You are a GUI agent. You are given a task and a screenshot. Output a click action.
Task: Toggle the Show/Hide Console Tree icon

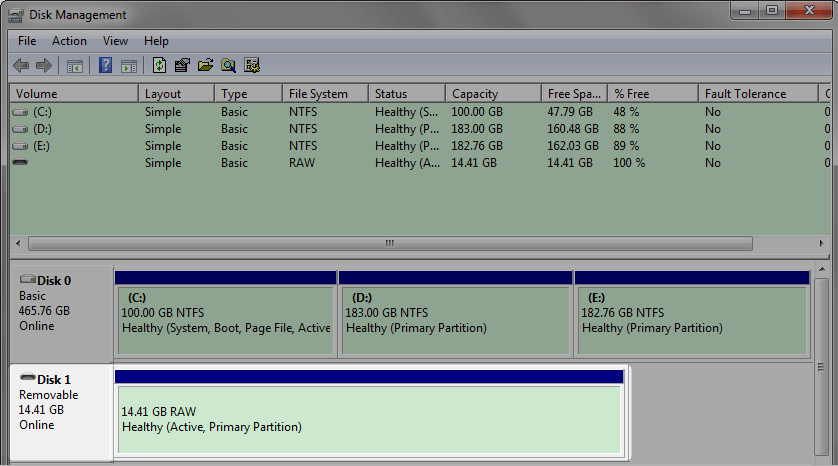pyautogui.click(x=74, y=66)
